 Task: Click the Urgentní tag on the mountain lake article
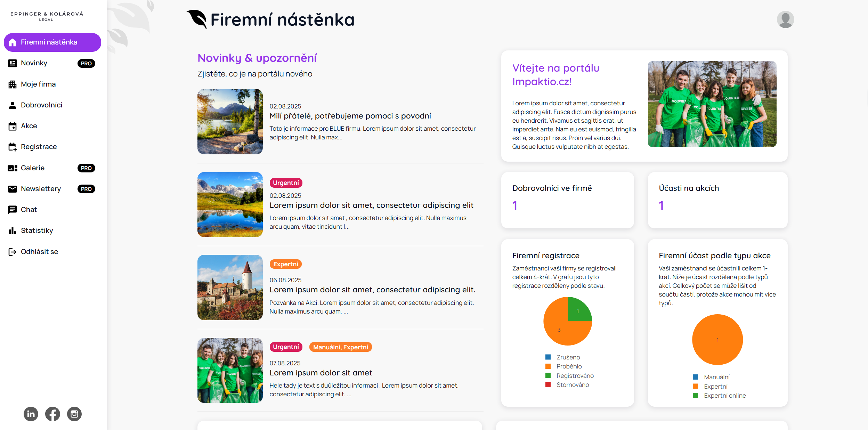(286, 183)
